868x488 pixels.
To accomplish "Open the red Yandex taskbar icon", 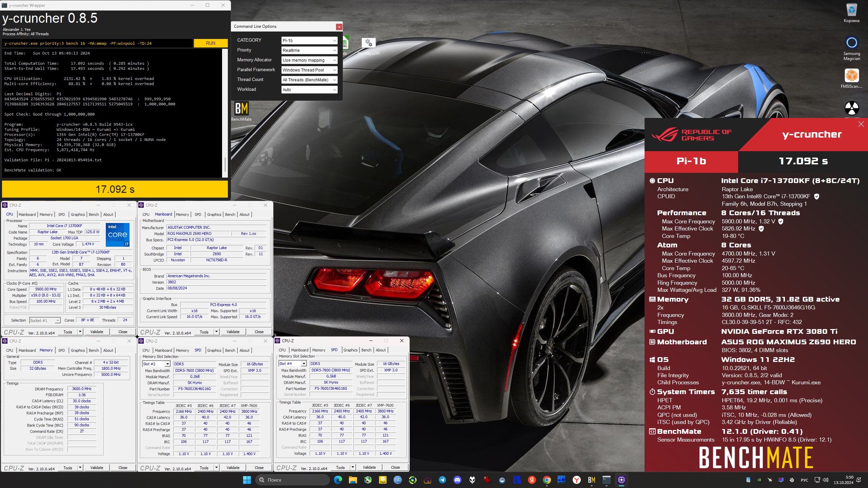I will coord(532,480).
